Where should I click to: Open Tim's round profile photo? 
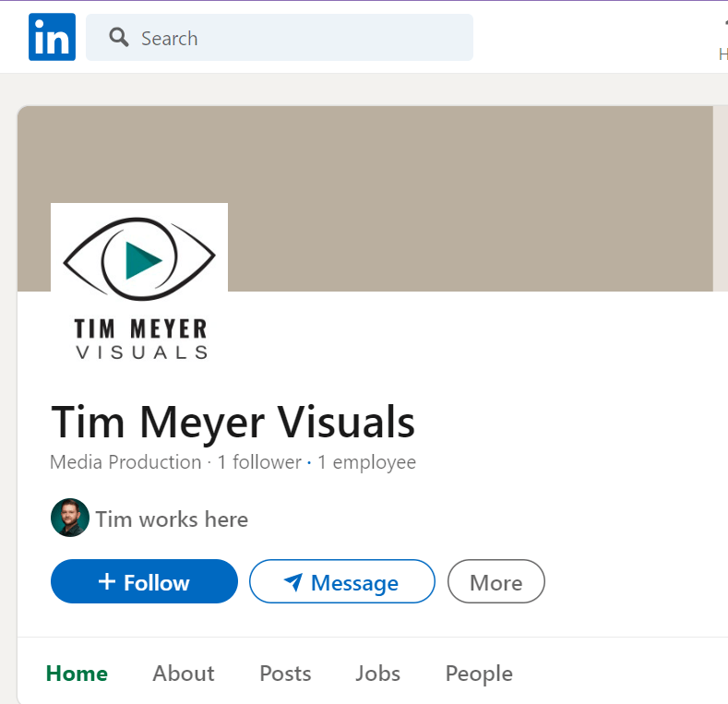click(70, 519)
